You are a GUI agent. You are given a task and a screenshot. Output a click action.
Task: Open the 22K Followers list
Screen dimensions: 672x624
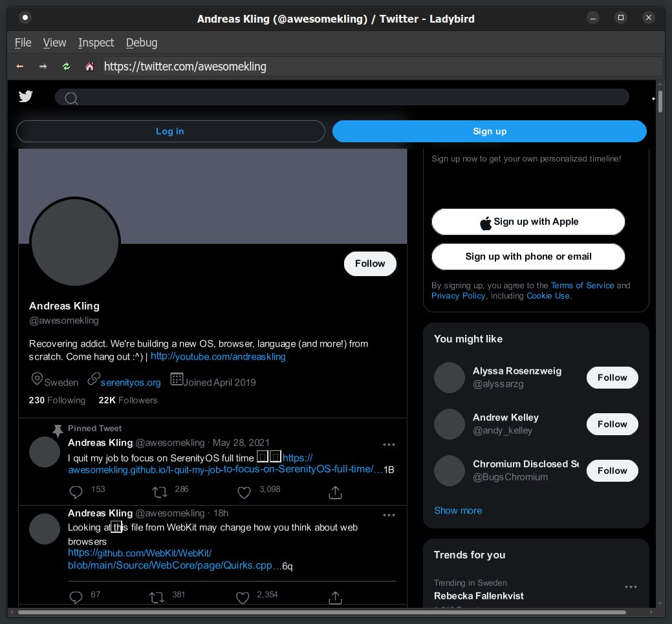(127, 400)
